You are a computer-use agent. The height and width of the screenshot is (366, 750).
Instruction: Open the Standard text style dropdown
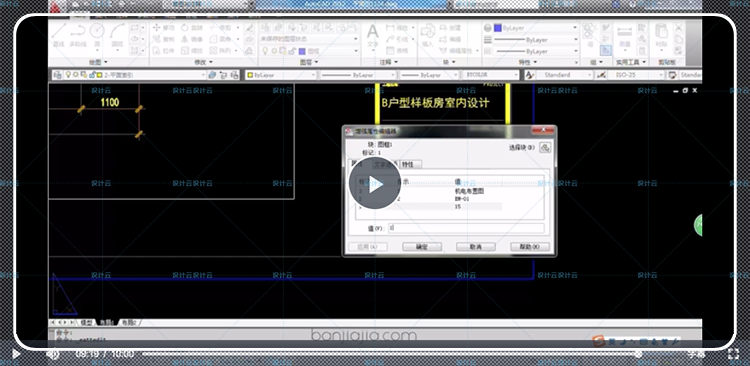564,75
